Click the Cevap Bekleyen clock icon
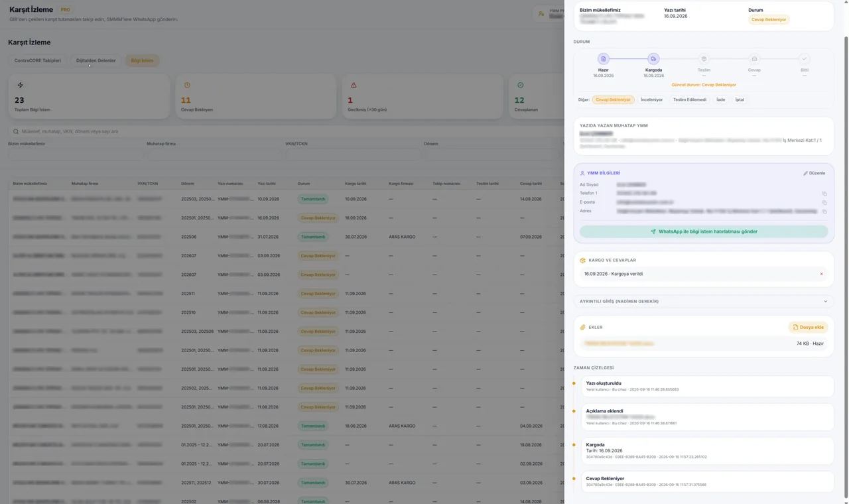 click(x=187, y=85)
